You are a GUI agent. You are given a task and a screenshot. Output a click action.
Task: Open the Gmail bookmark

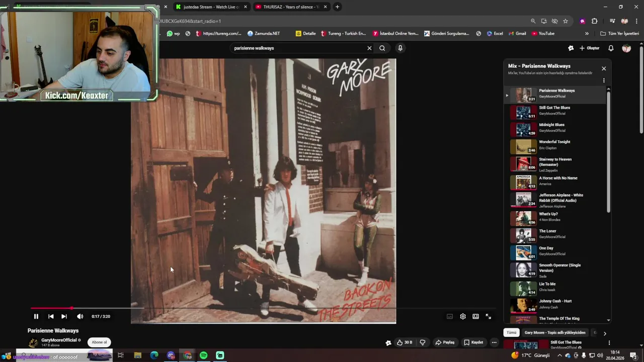[517, 34]
